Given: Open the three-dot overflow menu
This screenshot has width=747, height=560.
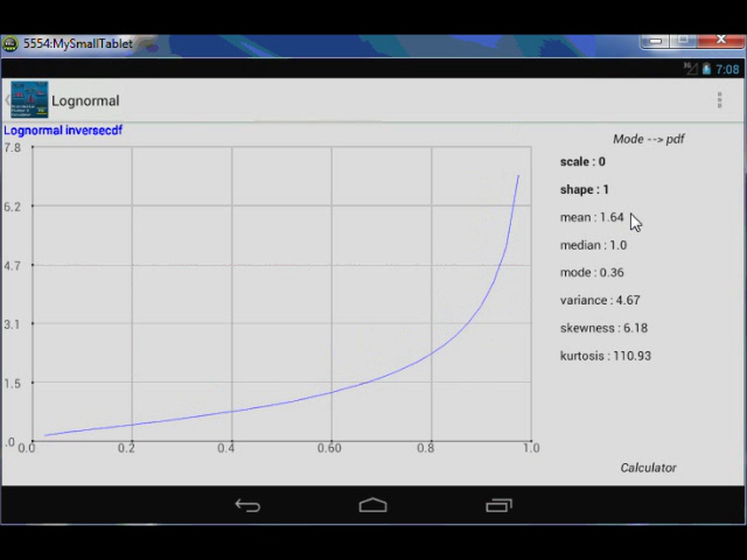Looking at the screenshot, I should tap(720, 100).
